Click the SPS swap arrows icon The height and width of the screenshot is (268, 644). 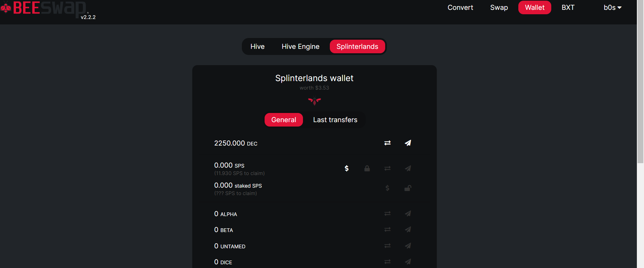tap(388, 168)
